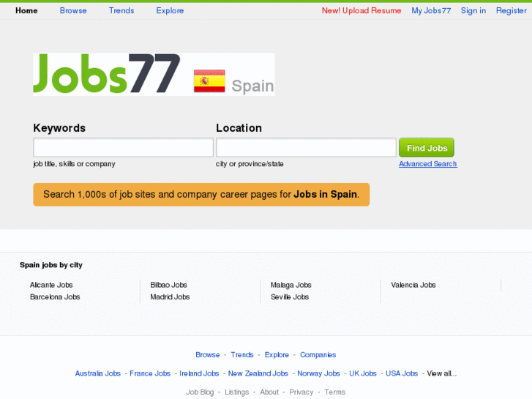Screen dimensions: 532x399
Task: Open About footer link
Action: (269, 392)
